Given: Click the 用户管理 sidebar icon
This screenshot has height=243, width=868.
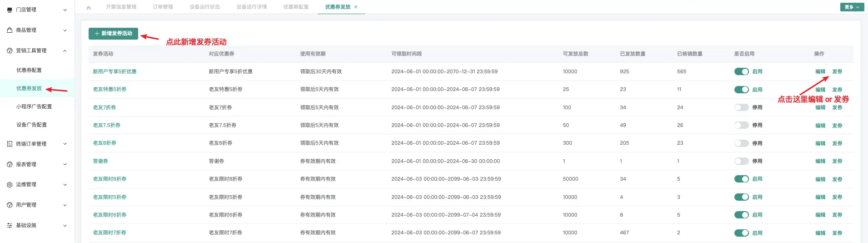Looking at the screenshot, I should point(10,205).
